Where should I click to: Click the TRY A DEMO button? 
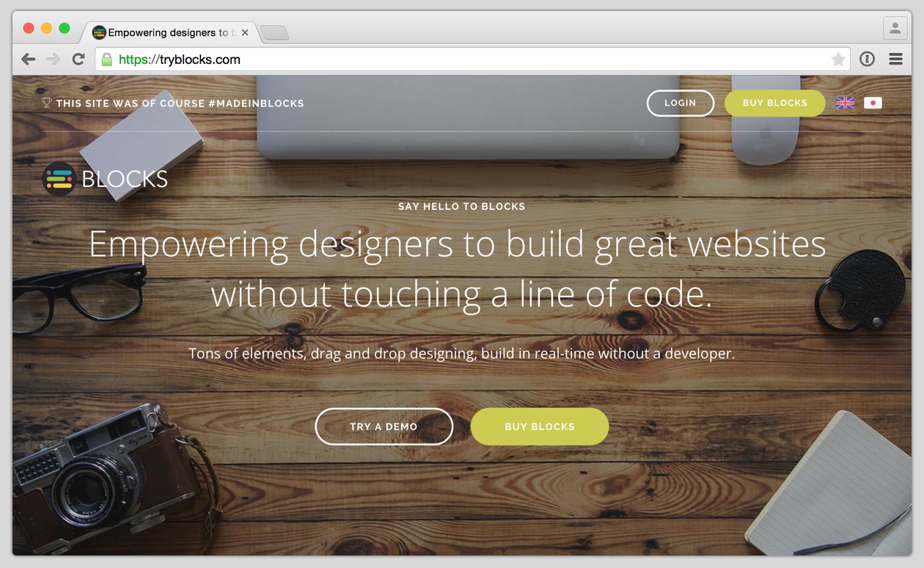point(384,426)
